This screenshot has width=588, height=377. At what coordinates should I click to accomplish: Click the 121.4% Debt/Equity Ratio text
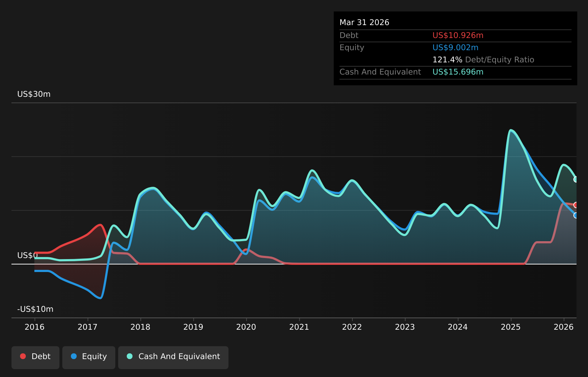483,60
